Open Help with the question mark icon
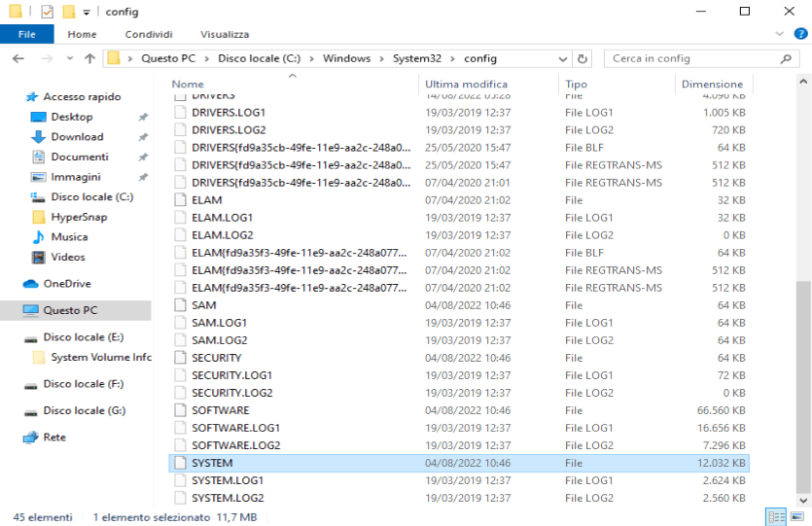This screenshot has height=526, width=812. point(800,34)
